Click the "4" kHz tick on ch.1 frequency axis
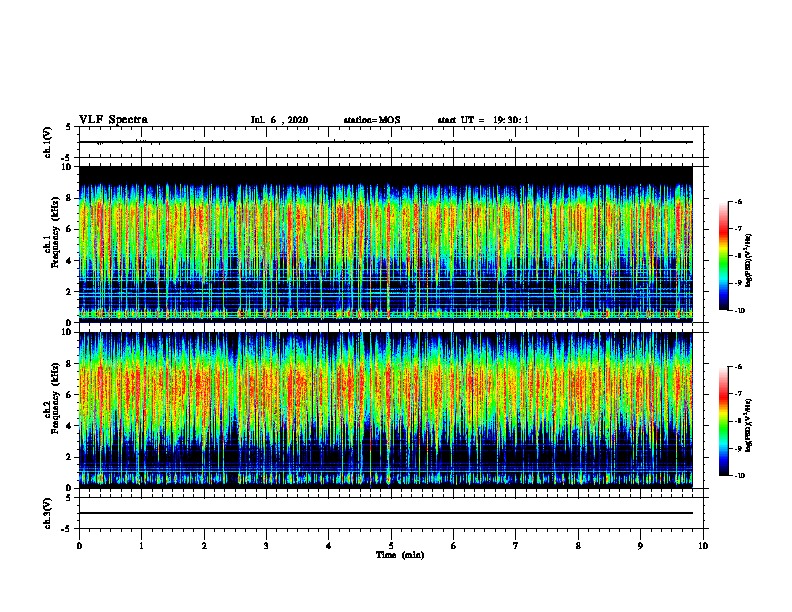792x612 pixels. tap(71, 260)
